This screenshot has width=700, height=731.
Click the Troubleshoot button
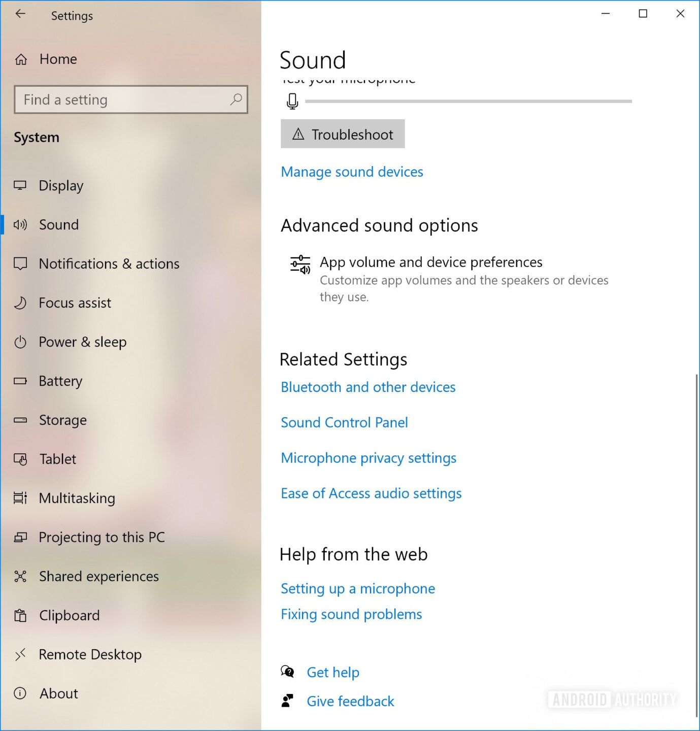tap(342, 134)
